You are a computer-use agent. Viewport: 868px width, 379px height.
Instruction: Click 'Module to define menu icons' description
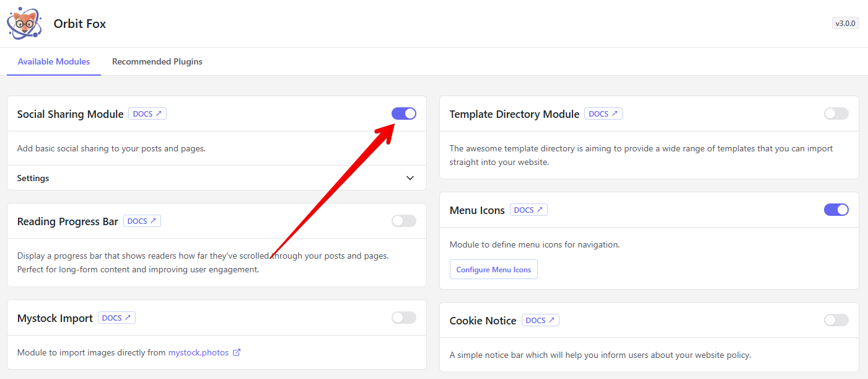(535, 244)
